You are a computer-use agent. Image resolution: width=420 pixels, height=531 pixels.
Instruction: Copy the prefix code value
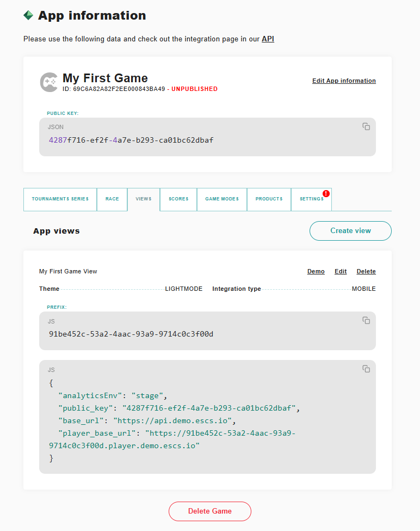tap(366, 320)
